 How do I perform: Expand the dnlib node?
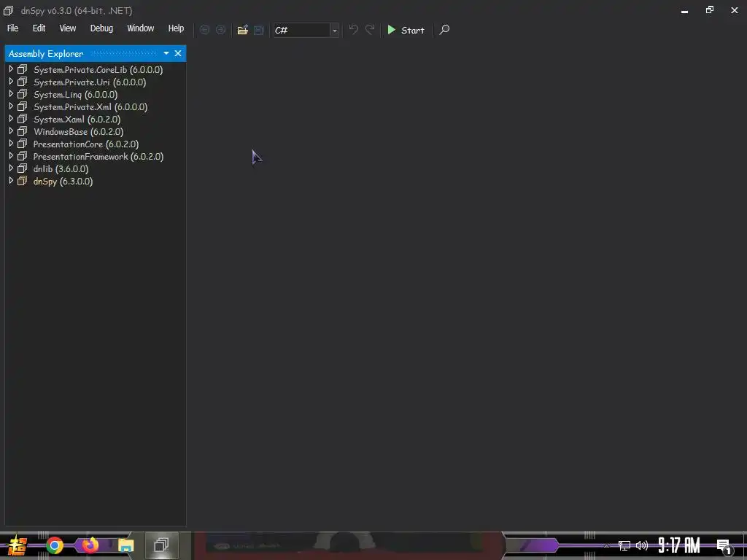(10, 168)
